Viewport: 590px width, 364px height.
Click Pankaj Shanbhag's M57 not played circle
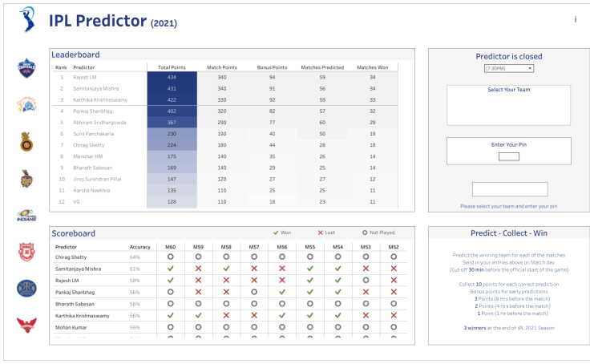(x=254, y=292)
